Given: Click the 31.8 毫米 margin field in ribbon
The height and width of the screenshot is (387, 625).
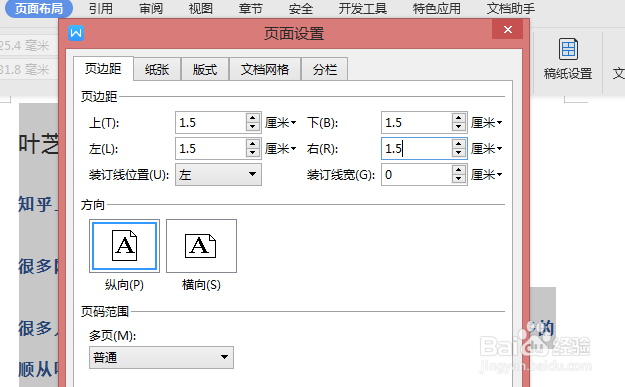Looking at the screenshot, I should click(28, 70).
